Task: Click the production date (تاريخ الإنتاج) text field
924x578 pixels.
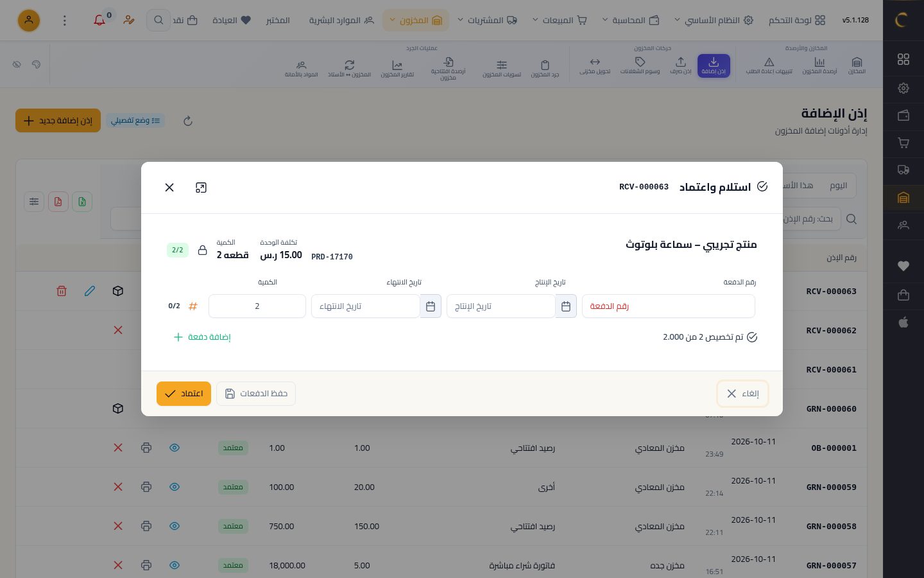Action: tap(501, 306)
